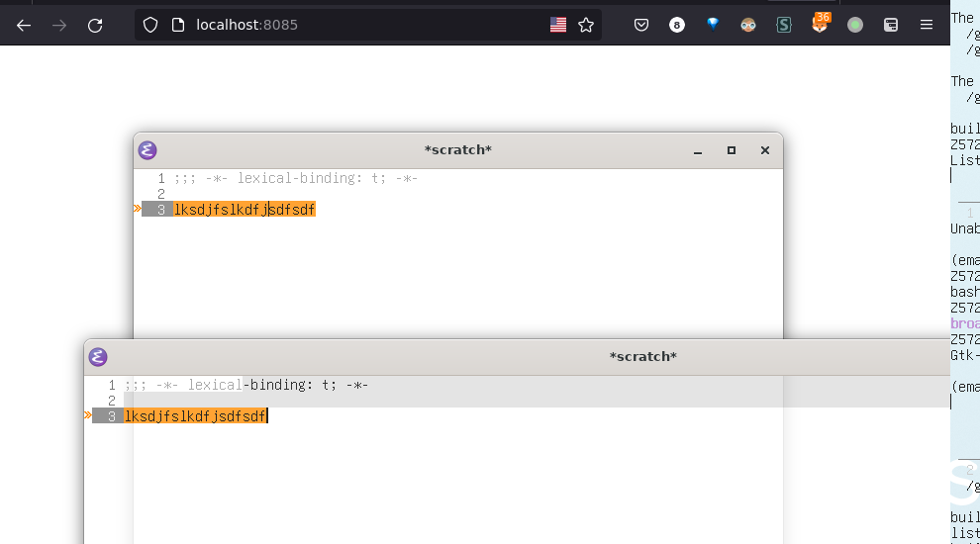Click the lexical-binding comment in lower buffer
980x544 pixels.
246,385
